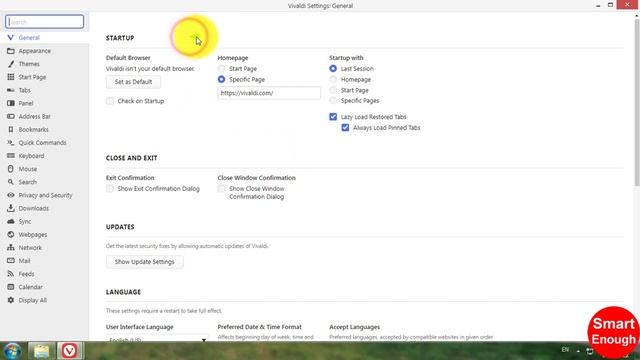Open User Interface Language dropdown
The width and height of the screenshot is (640, 360).
[x=157, y=338]
